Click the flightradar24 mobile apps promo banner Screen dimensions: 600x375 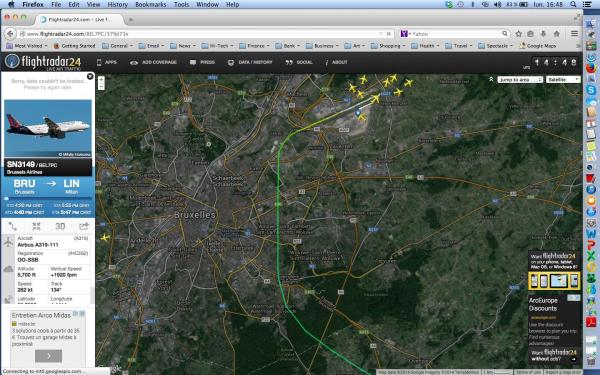pyautogui.click(x=554, y=270)
